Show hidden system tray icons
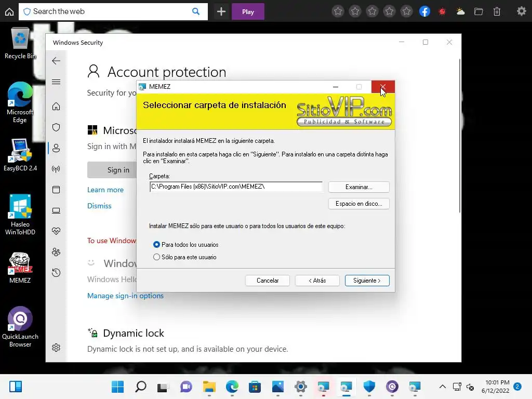532x399 pixels. [443, 387]
